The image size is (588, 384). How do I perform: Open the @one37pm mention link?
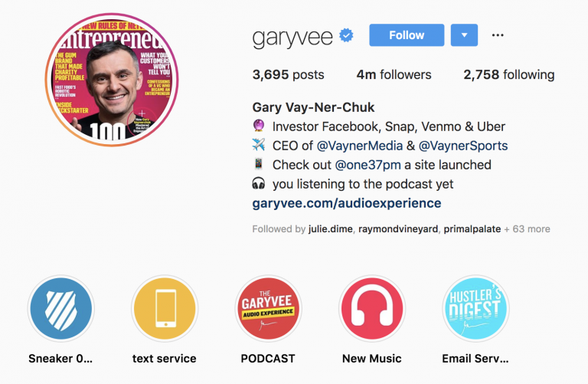point(367,165)
